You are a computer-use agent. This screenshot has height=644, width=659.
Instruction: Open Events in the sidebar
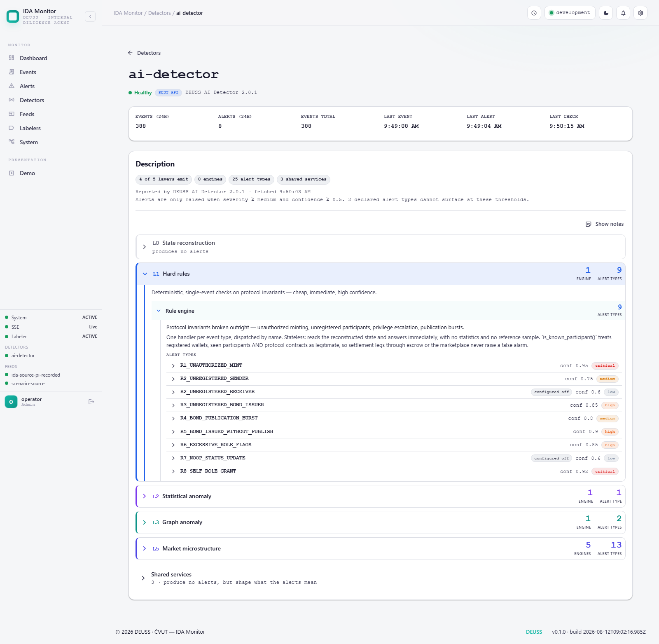(x=51, y=72)
